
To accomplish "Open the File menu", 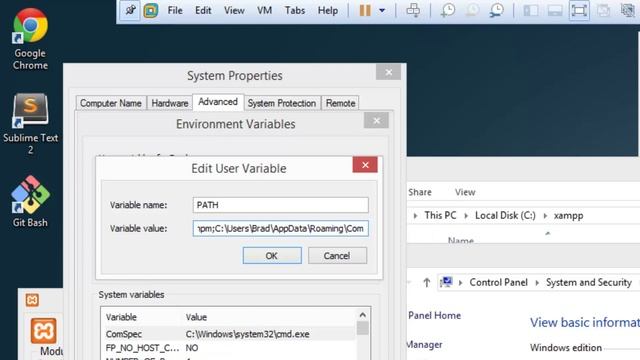I will (175, 11).
